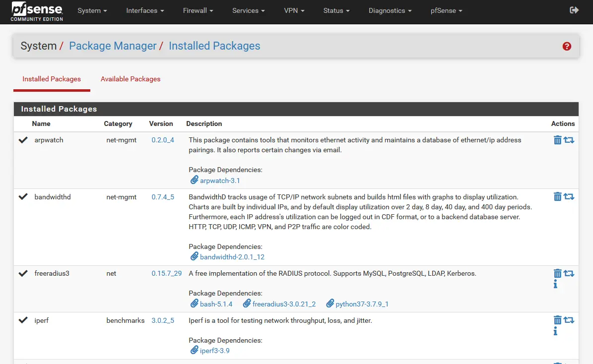Click the freeradius3 version 0.15.7_29 link
The image size is (593, 364).
coord(167,273)
